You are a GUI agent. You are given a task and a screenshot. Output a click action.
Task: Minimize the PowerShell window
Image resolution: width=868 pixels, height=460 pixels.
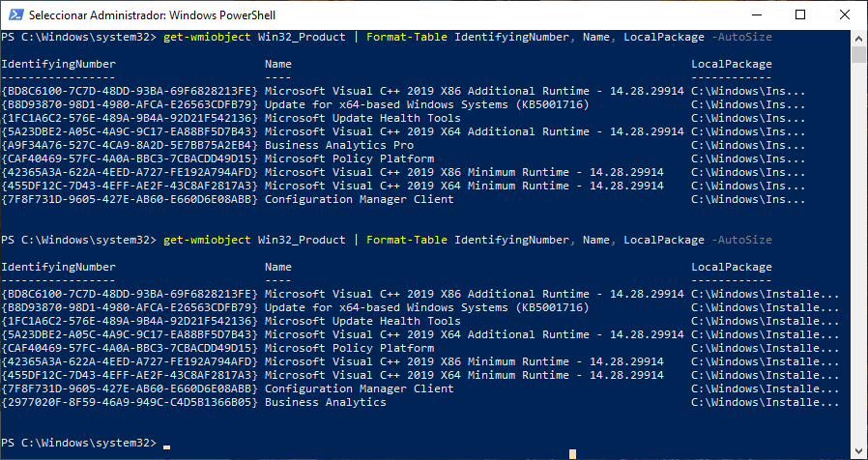tap(756, 14)
